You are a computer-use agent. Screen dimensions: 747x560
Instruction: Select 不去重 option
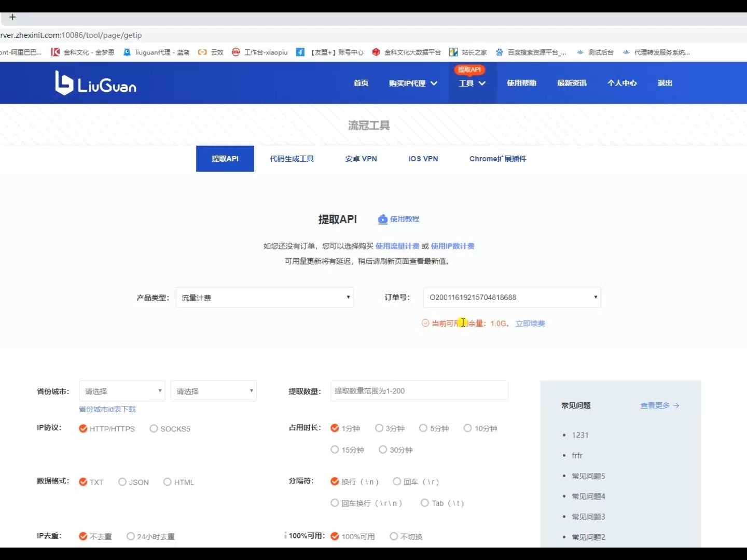(x=95, y=537)
